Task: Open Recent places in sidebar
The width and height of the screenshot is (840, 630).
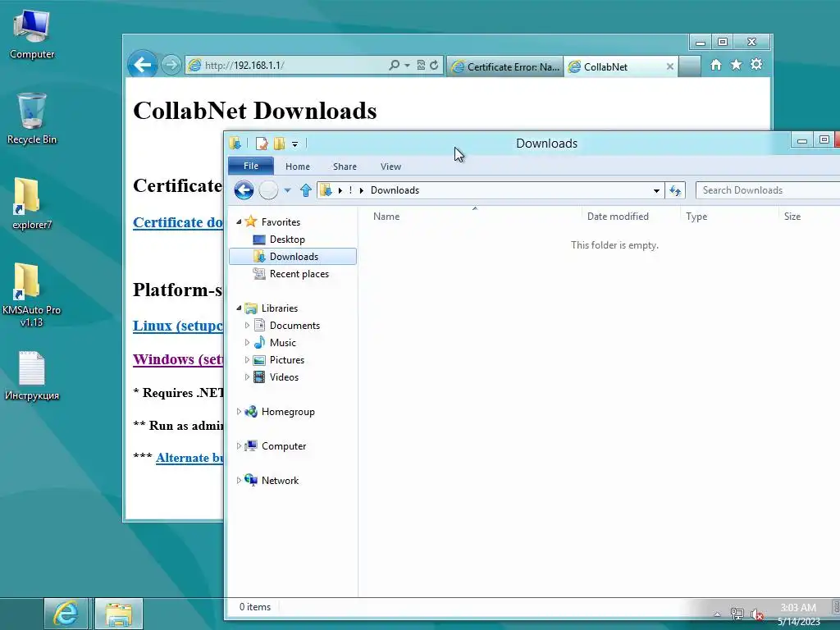Action: [x=299, y=274]
